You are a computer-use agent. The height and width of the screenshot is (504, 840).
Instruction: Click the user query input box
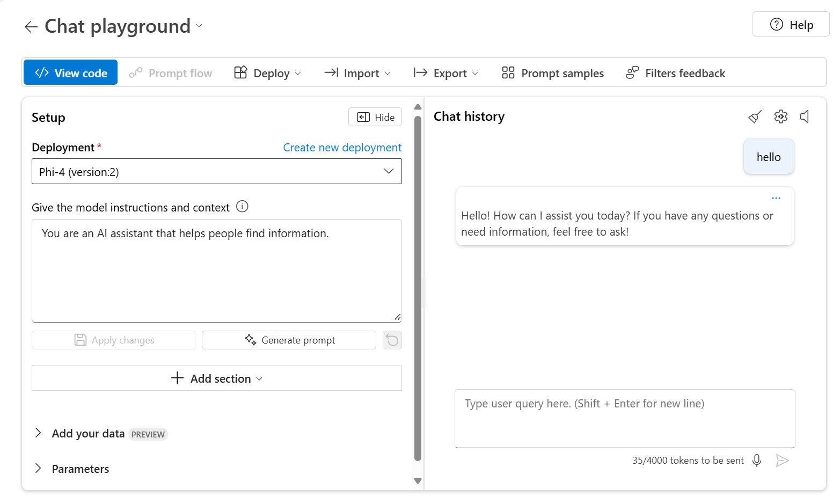coord(625,419)
